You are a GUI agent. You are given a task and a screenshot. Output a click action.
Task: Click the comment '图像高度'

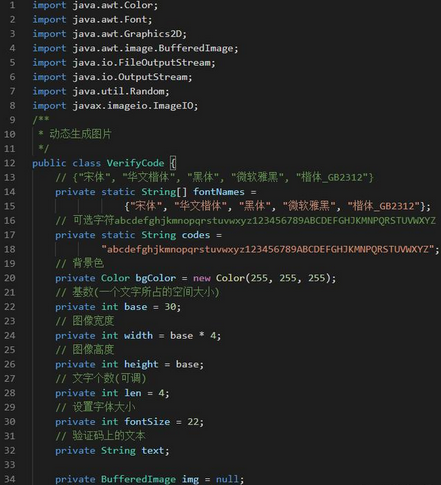93,349
